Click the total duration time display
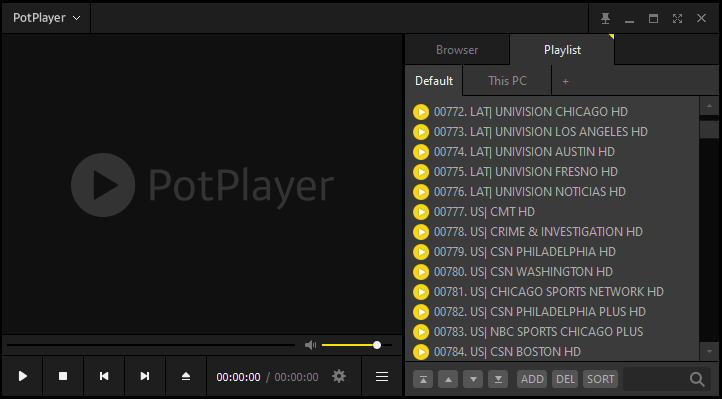The image size is (722, 400). coord(296,377)
